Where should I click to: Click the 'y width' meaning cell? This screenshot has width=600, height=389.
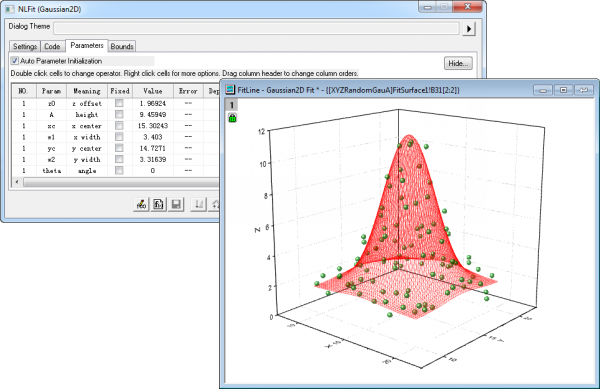[87, 159]
